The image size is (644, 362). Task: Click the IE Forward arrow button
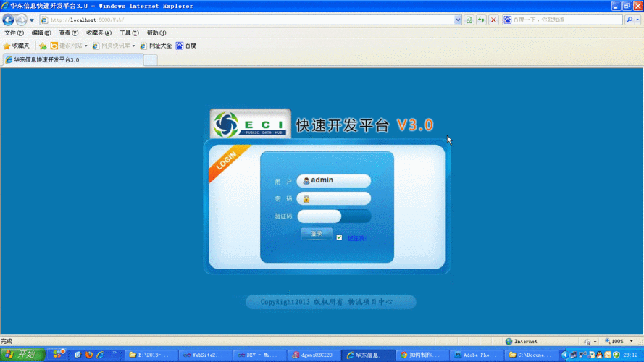(21, 20)
